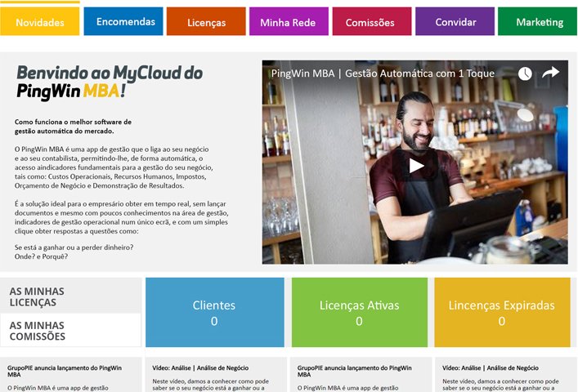Select the Comissões tab
The width and height of the screenshot is (578, 392).
point(372,21)
